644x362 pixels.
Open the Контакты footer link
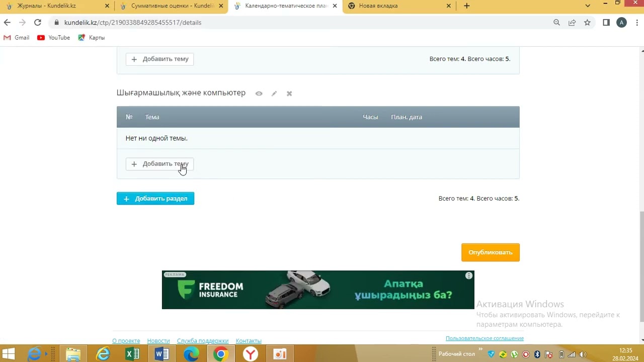coord(249,341)
